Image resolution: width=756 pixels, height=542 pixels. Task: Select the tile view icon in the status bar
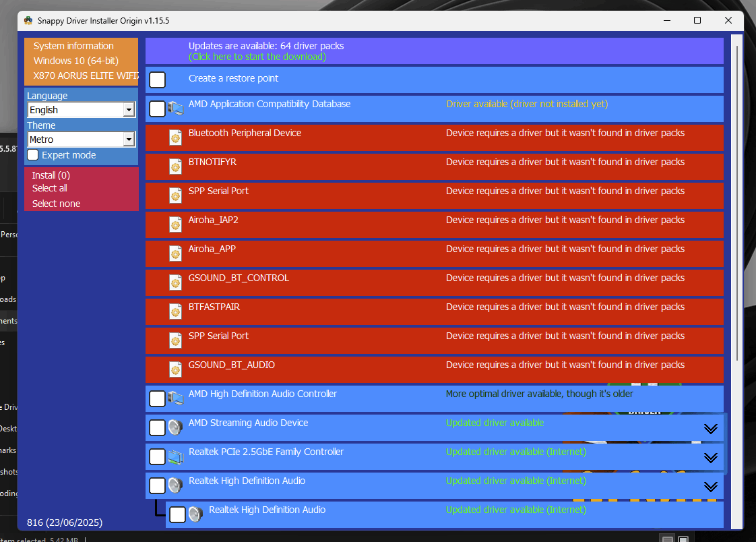[683, 537]
